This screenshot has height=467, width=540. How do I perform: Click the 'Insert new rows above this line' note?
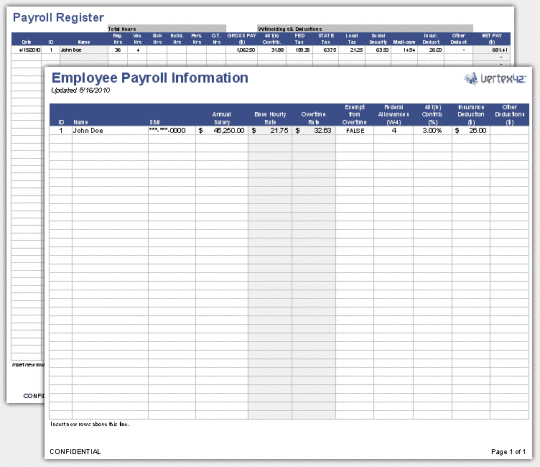[90, 424]
